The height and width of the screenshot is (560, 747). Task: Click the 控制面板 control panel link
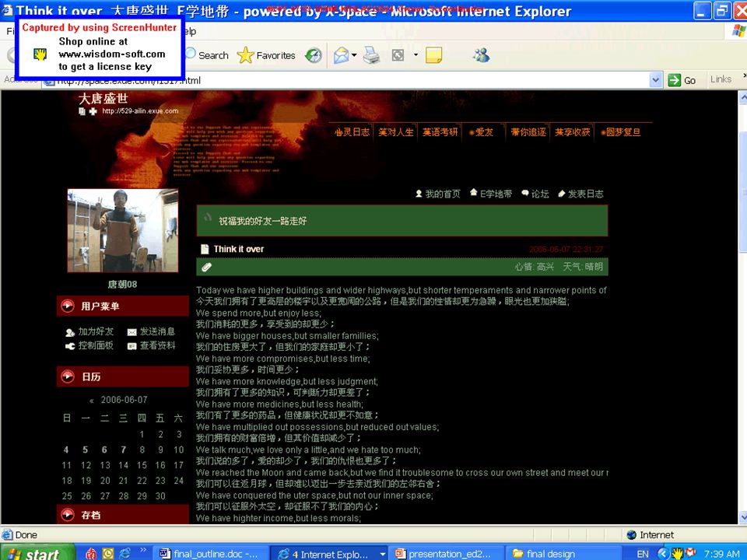(x=90, y=345)
